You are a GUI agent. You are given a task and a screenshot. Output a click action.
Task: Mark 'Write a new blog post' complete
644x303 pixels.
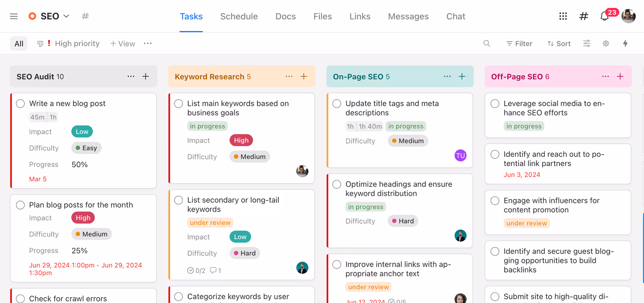pos(20,104)
